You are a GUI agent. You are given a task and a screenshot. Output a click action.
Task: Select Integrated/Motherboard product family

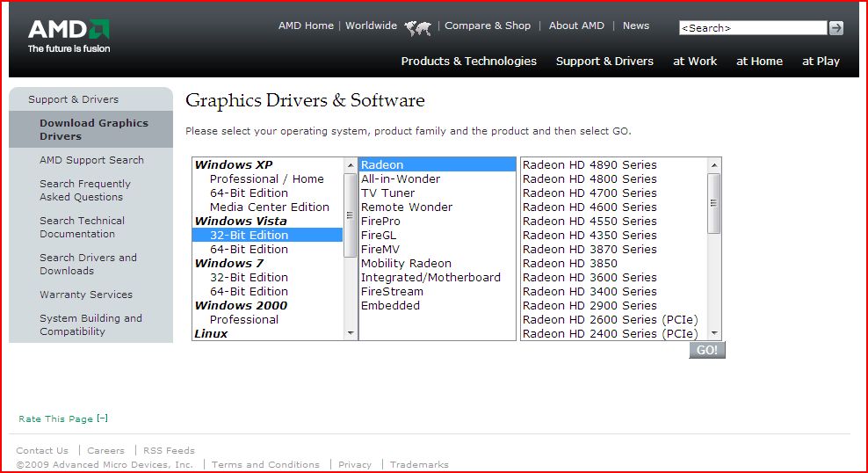[438, 277]
